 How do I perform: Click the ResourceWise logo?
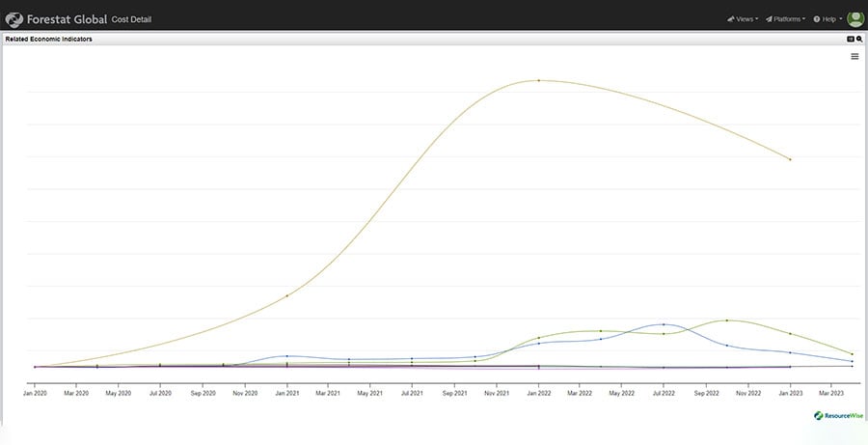(838, 416)
